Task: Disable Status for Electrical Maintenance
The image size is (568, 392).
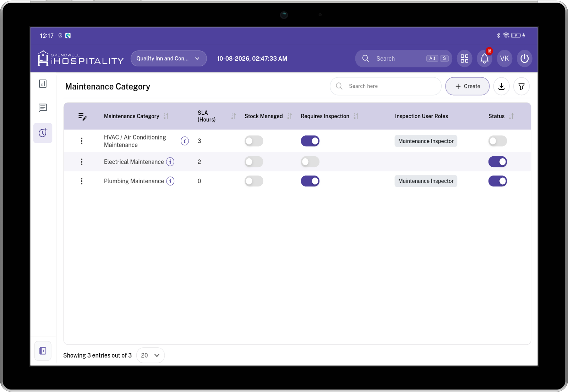Action: tap(498, 162)
